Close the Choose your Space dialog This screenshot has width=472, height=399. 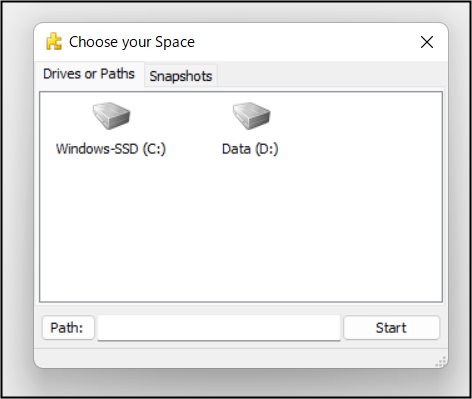coord(427,42)
